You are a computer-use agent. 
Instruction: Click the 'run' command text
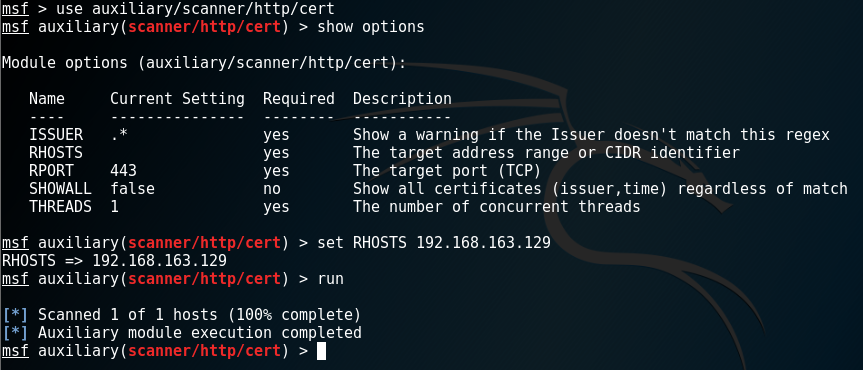(x=330, y=279)
